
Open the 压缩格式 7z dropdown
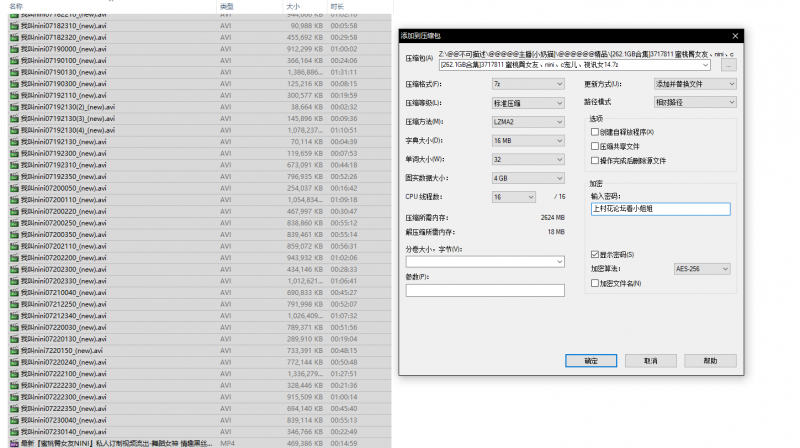click(527, 84)
